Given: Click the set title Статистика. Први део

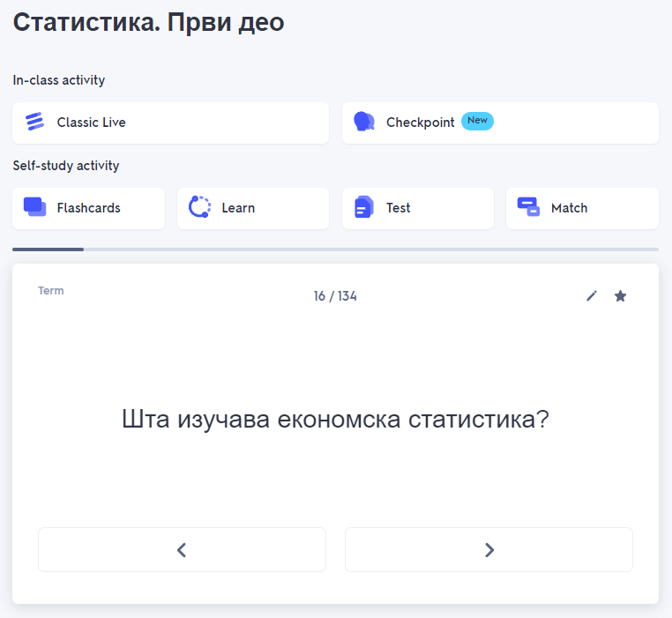Looking at the screenshot, I should (149, 22).
